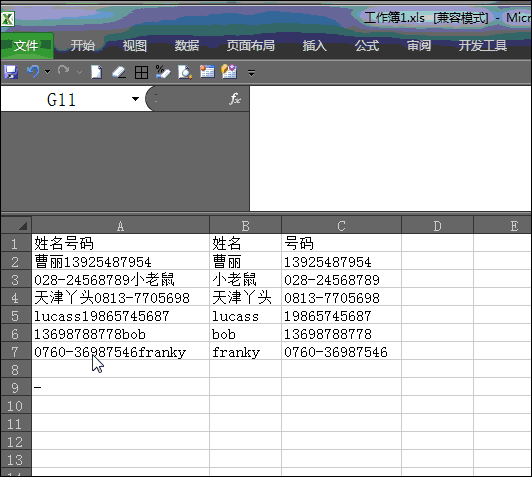Click cell C5 with 19865745687
Image resolution: width=532 pixels, height=477 pixels.
pos(341,316)
